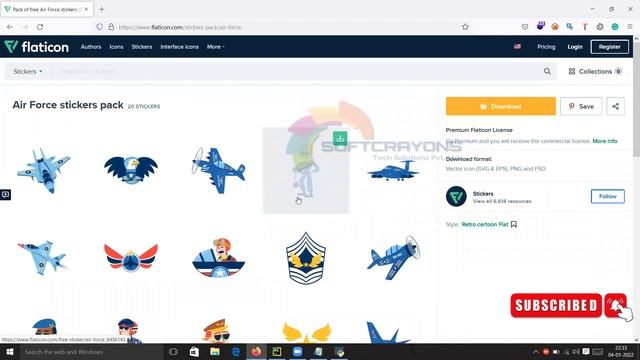
Task: Open the site lock info icon
Action: [111, 27]
